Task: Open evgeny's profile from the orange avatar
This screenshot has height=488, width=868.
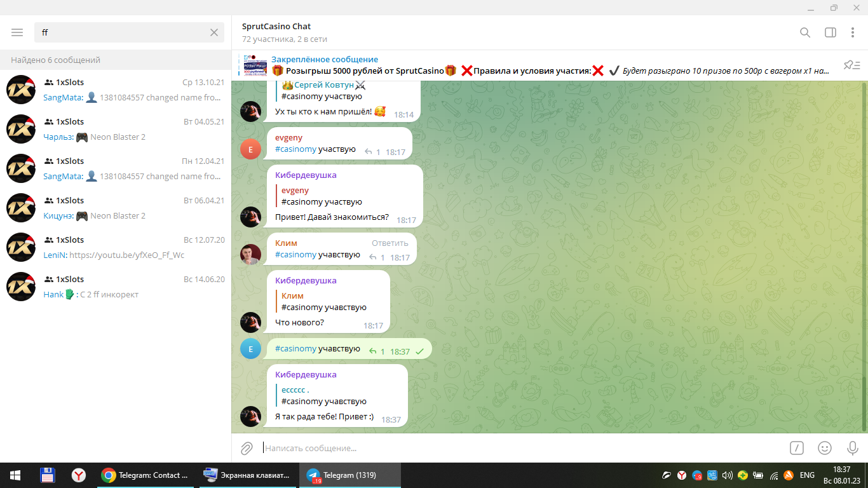Action: [250, 149]
